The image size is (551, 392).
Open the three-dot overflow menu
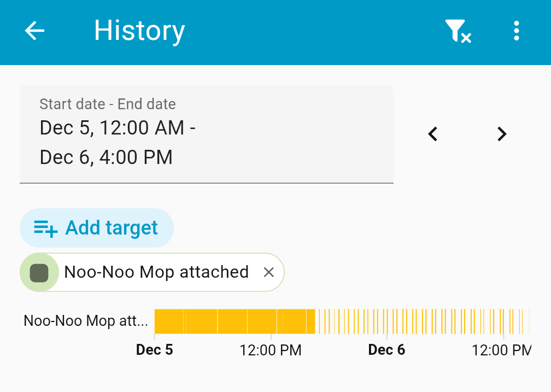[x=516, y=31]
